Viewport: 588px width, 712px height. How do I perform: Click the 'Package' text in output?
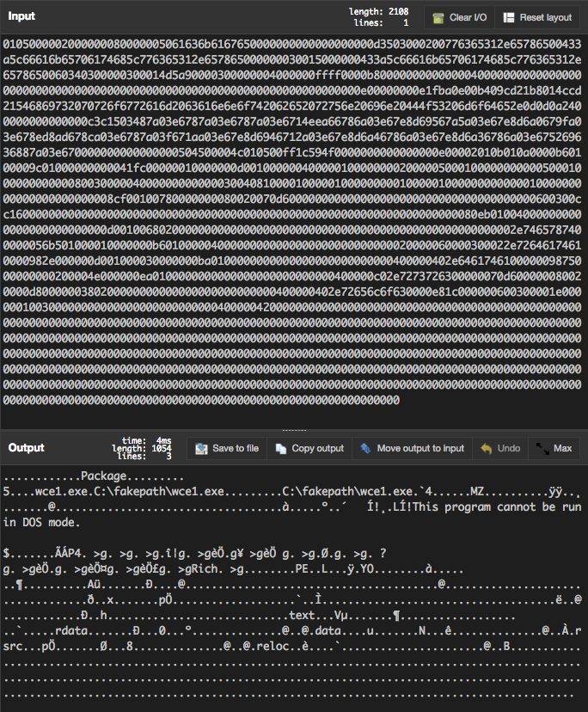click(106, 476)
